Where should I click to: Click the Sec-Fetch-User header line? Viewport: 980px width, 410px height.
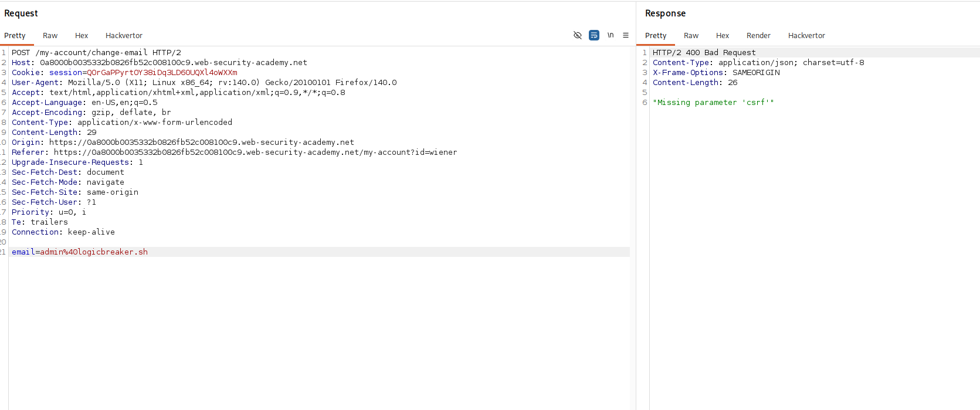tap(54, 202)
